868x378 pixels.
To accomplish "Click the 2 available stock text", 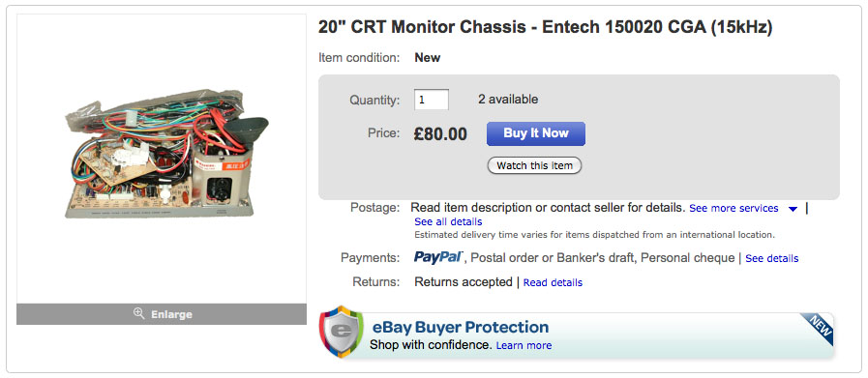I will coord(508,100).
